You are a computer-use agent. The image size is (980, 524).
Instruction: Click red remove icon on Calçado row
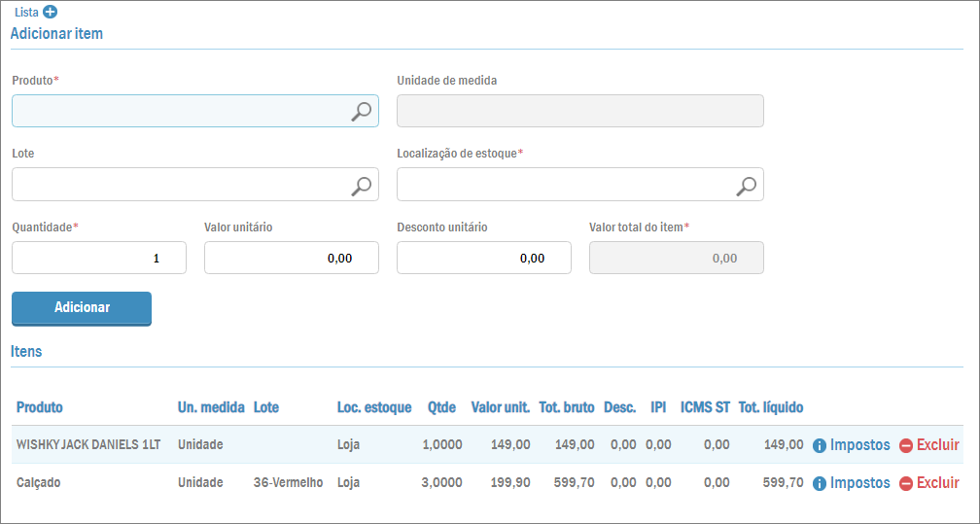(905, 483)
